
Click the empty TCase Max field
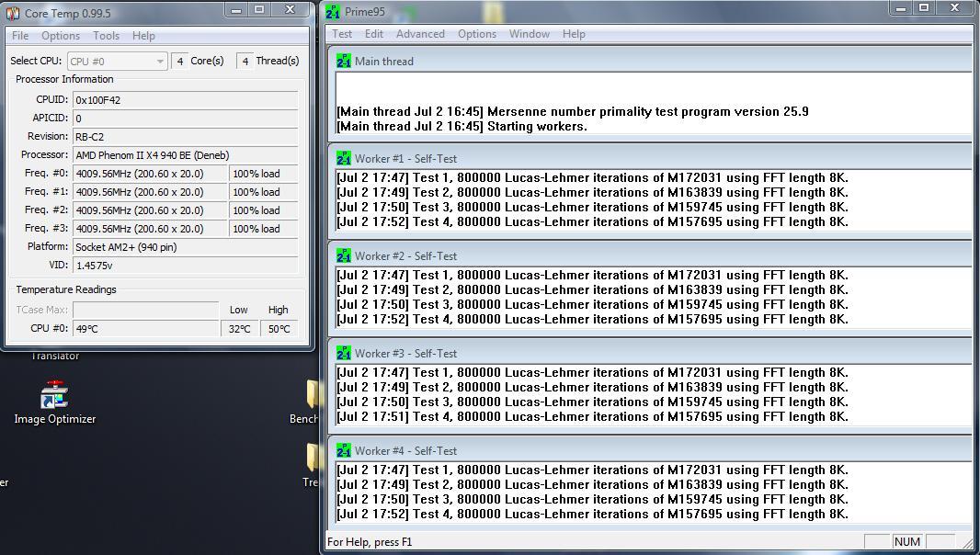(x=145, y=310)
